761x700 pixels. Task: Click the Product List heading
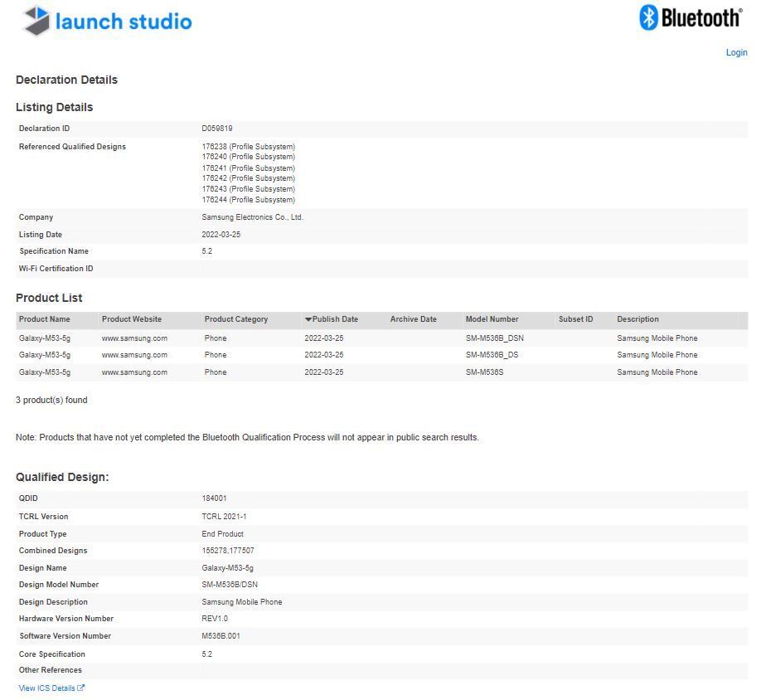tap(49, 298)
